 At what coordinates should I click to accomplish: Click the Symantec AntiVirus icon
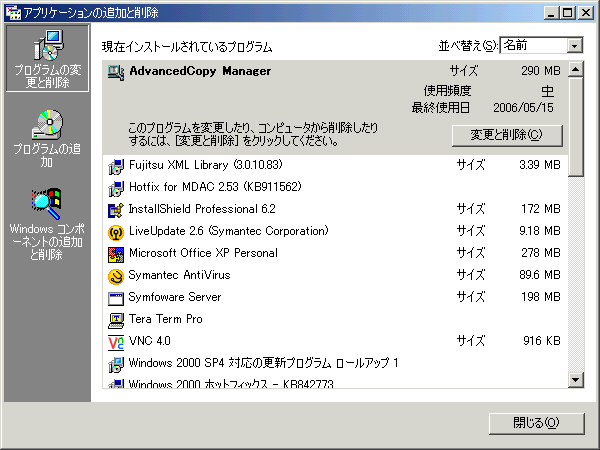click(116, 276)
